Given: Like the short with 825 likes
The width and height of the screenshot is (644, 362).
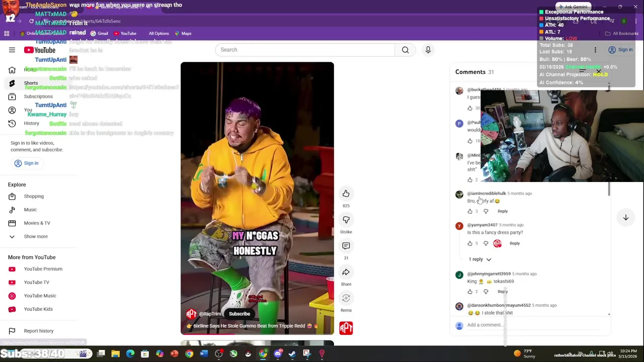Looking at the screenshot, I should pos(346,194).
